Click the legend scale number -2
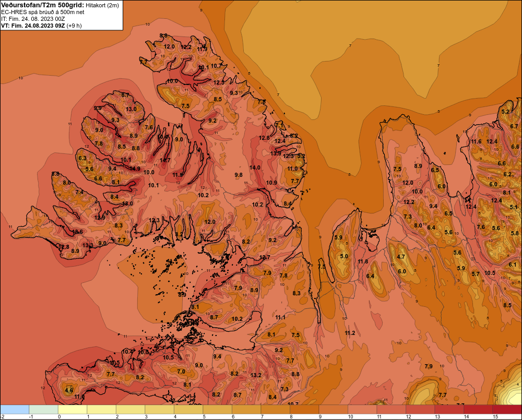 (x=3, y=417)
